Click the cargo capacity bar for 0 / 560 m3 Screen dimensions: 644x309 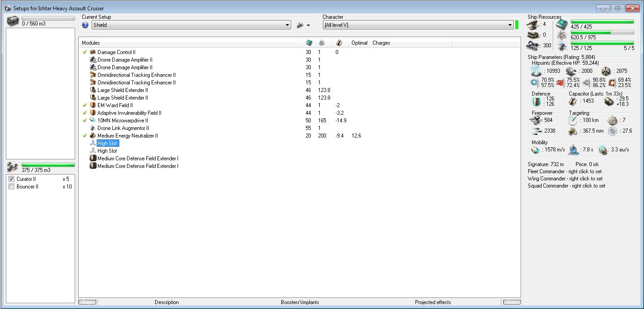(x=48, y=18)
